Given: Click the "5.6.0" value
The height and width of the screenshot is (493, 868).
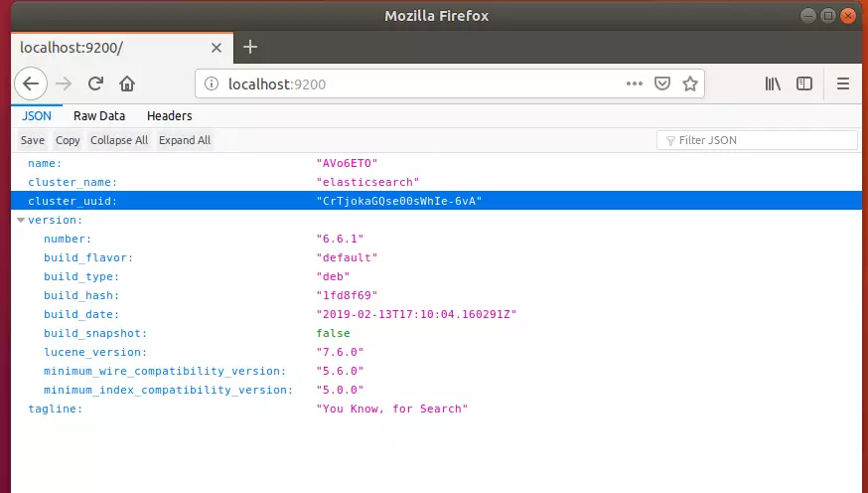Looking at the screenshot, I should [x=340, y=371].
